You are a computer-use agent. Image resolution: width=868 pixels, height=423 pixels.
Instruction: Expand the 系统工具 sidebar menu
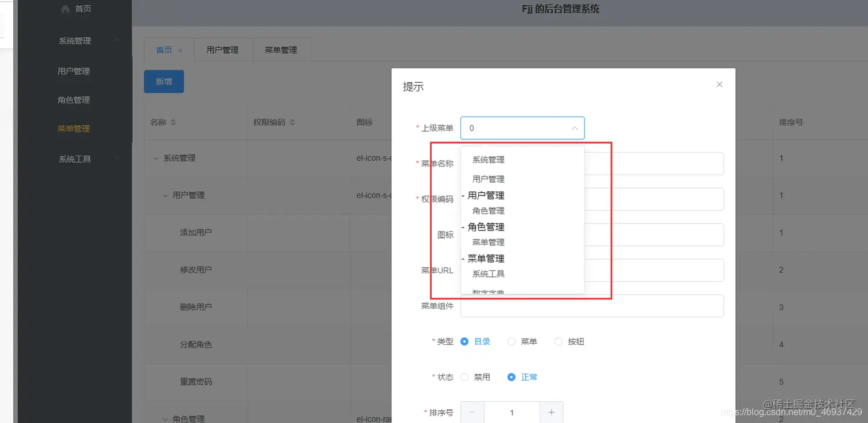point(73,159)
